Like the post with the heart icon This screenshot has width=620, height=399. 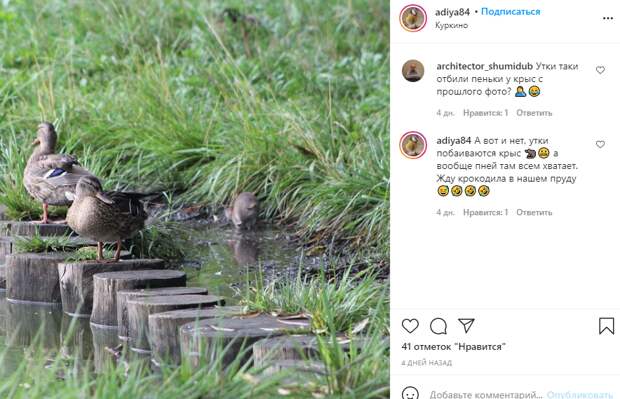410,326
